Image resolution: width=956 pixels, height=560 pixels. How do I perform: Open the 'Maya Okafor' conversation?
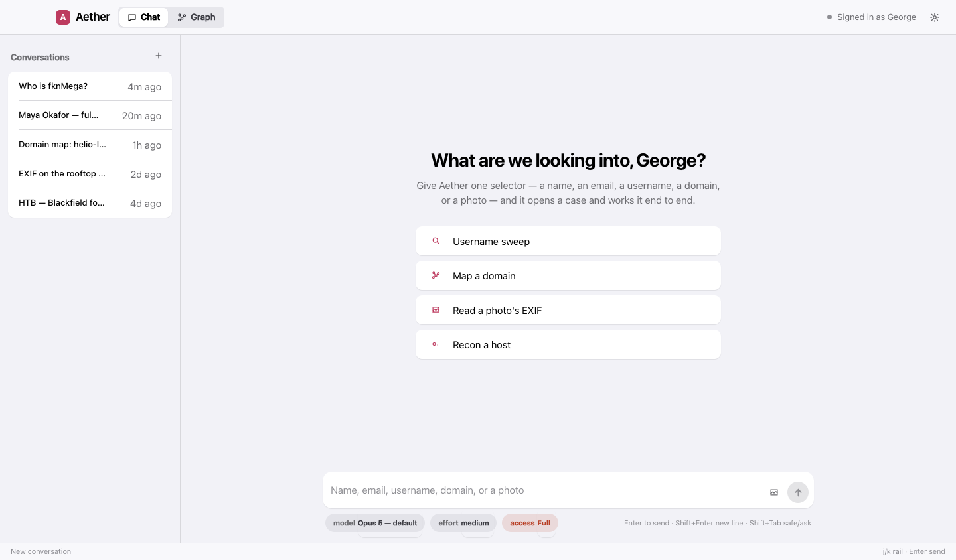point(90,115)
